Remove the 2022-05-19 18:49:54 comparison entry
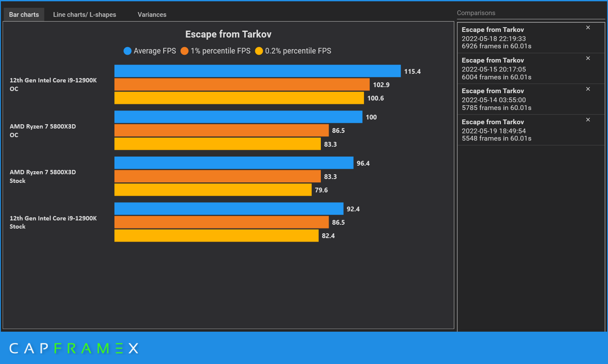Viewport: 608px width, 364px height. [x=588, y=120]
